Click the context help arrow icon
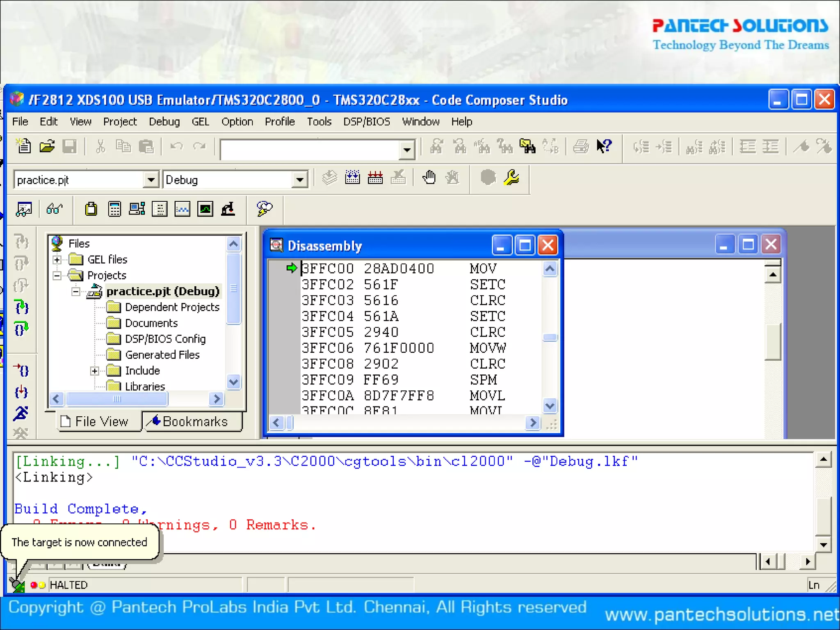Viewport: 840px width, 630px height. coord(604,146)
